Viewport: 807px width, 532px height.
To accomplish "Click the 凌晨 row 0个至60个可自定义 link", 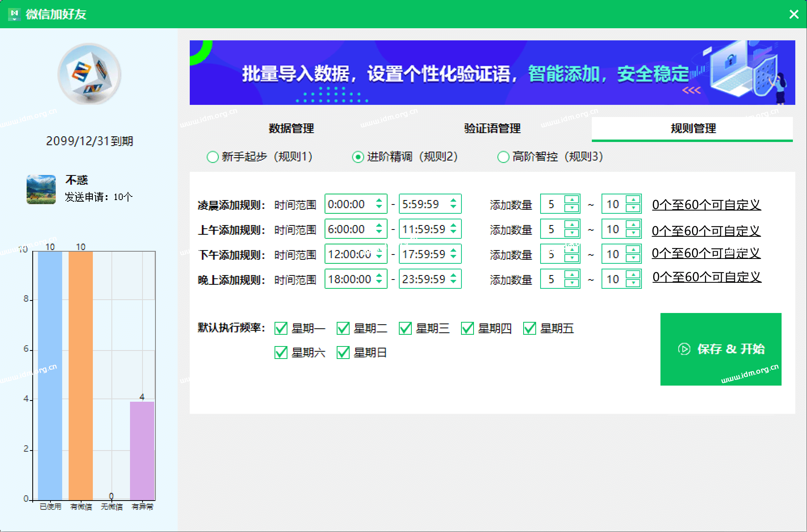I will coord(706,205).
